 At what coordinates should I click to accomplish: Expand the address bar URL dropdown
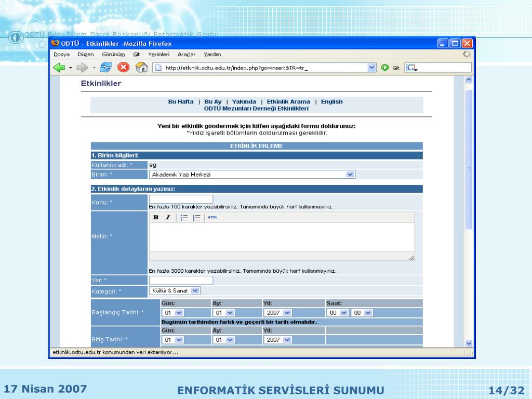click(x=371, y=68)
